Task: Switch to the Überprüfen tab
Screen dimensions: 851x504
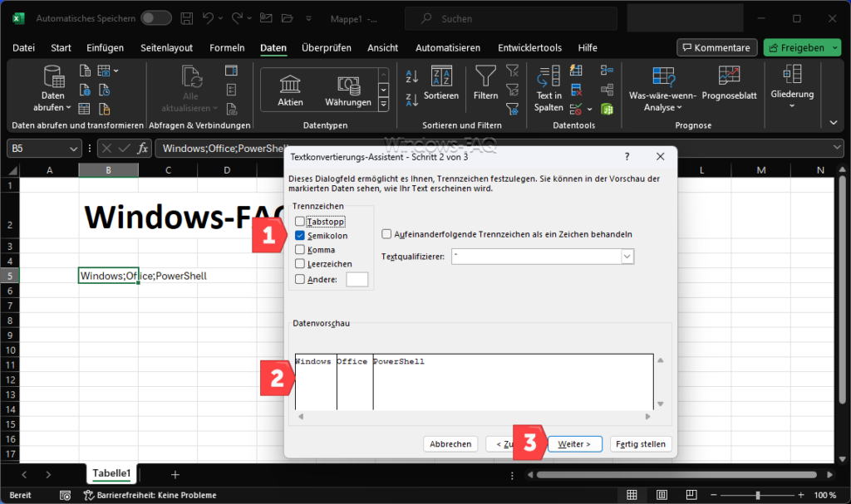Action: coord(326,47)
